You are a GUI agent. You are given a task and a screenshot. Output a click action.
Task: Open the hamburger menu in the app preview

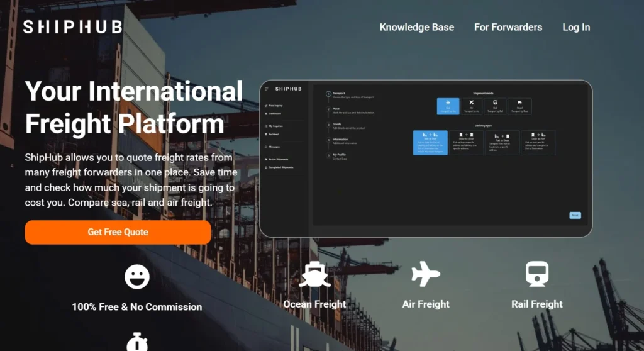point(267,89)
